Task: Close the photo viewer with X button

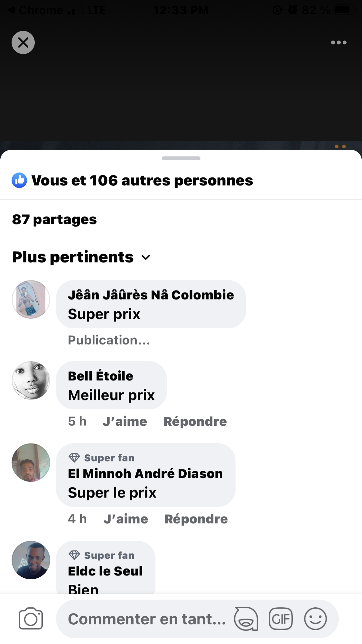Action: click(x=23, y=42)
